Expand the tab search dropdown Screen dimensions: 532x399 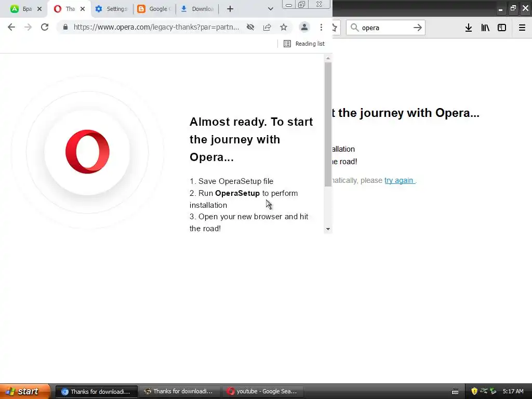(x=270, y=9)
